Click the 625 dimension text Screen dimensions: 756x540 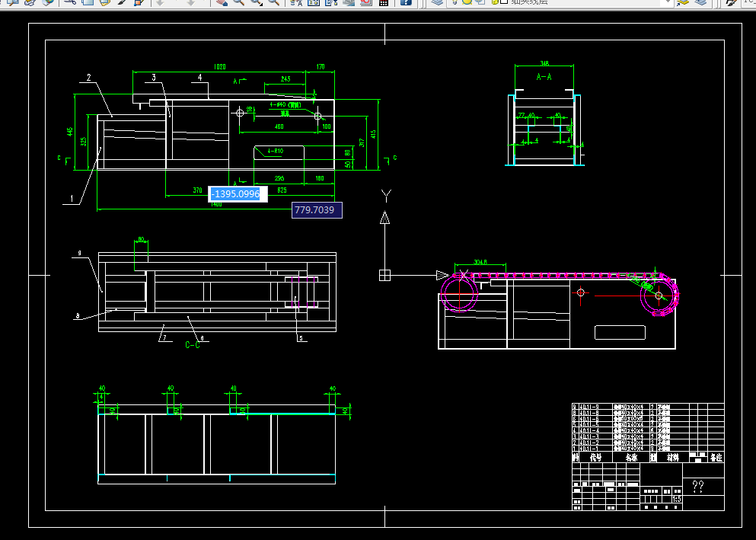(x=282, y=190)
